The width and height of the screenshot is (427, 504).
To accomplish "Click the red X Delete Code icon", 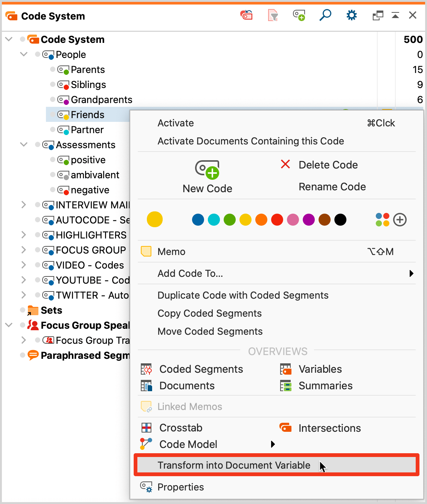I will [x=285, y=164].
